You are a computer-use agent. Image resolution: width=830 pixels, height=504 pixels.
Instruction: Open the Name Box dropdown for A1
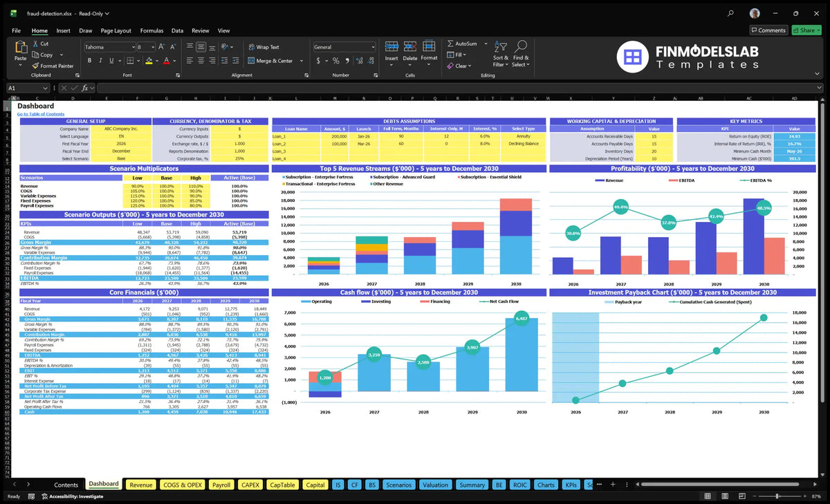tap(45, 88)
